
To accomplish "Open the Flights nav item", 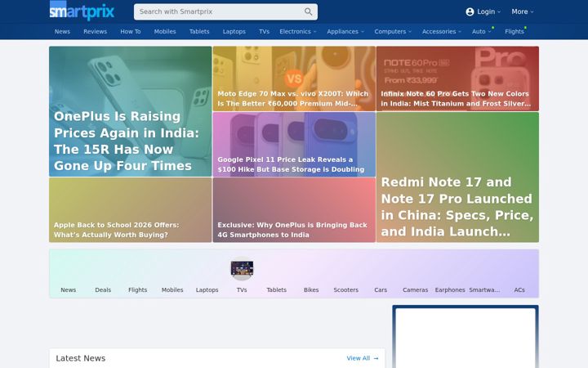I will (514, 32).
